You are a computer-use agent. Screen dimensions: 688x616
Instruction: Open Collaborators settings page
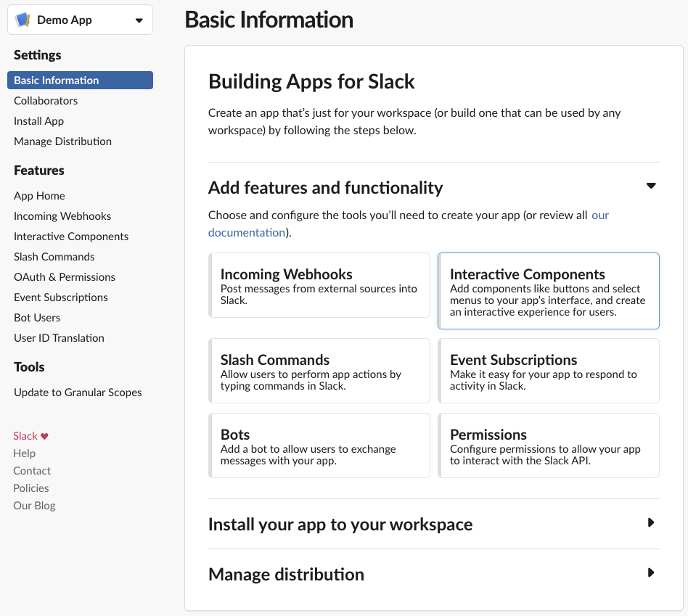(46, 101)
